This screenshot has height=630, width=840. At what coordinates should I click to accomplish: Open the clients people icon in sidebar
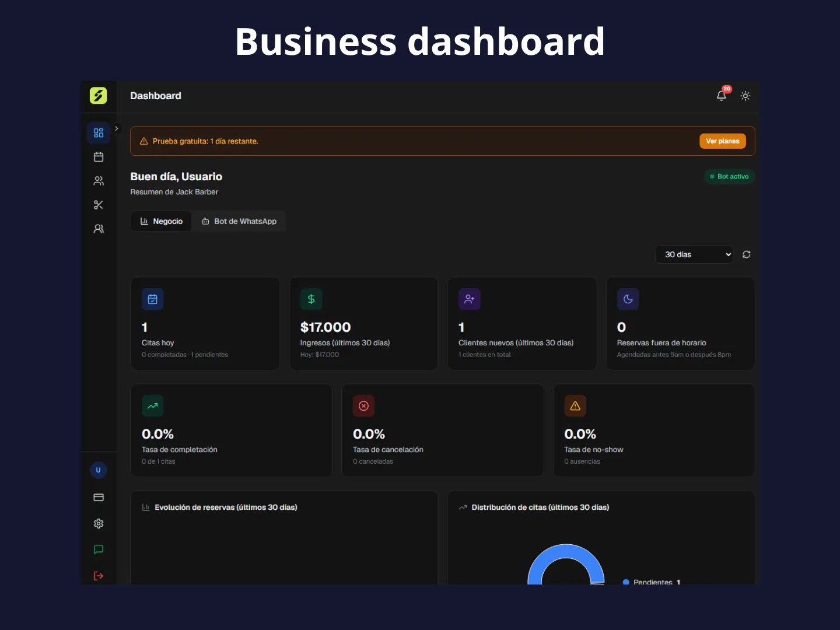(99, 181)
